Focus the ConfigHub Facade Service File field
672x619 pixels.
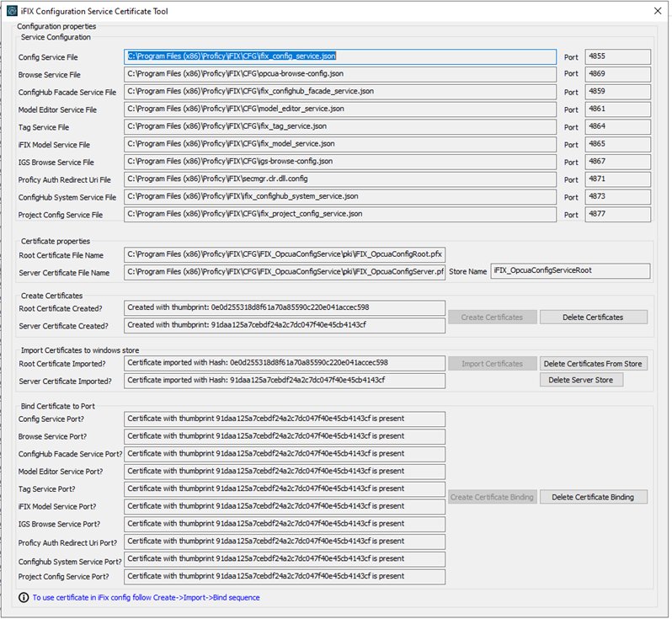point(340,92)
